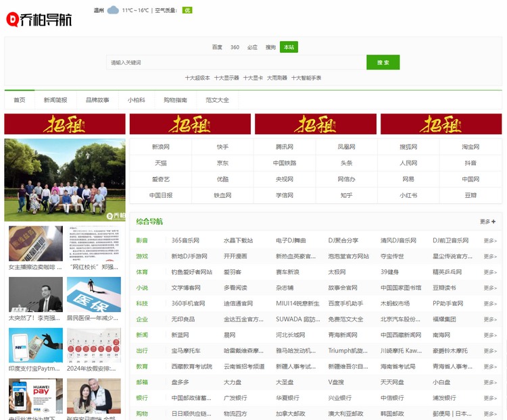507x420 pixels.
Task: Open 天天网盘 link
Action: [392, 382]
